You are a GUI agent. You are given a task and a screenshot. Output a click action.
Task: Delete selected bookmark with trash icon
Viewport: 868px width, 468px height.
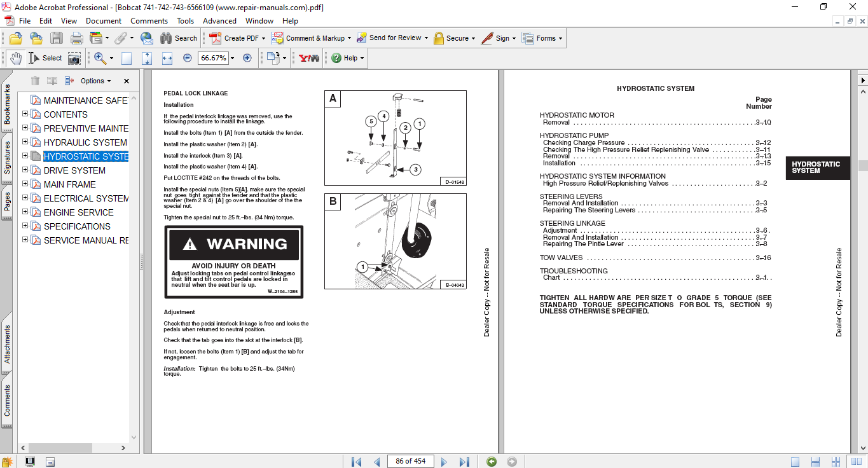[x=35, y=81]
